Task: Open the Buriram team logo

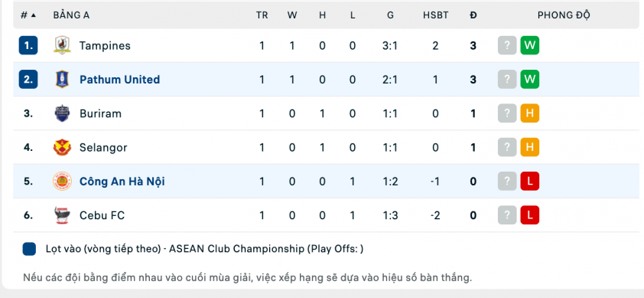Action: [x=63, y=113]
